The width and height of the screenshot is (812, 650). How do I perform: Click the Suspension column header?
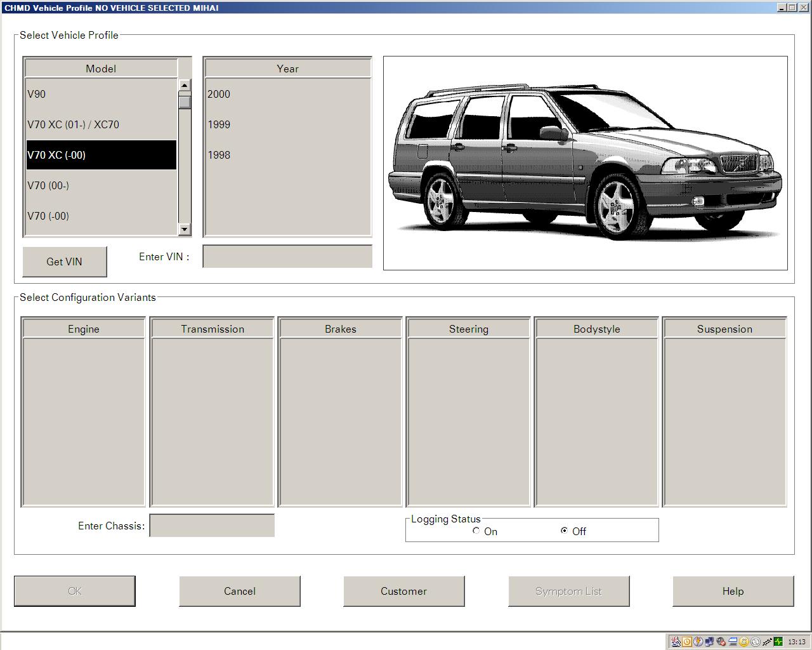724,329
